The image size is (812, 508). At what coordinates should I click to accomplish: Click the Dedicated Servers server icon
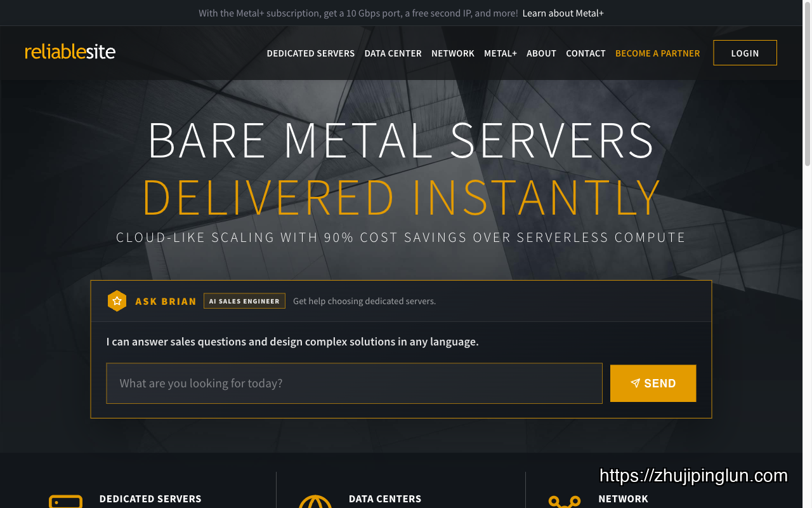coord(66,502)
